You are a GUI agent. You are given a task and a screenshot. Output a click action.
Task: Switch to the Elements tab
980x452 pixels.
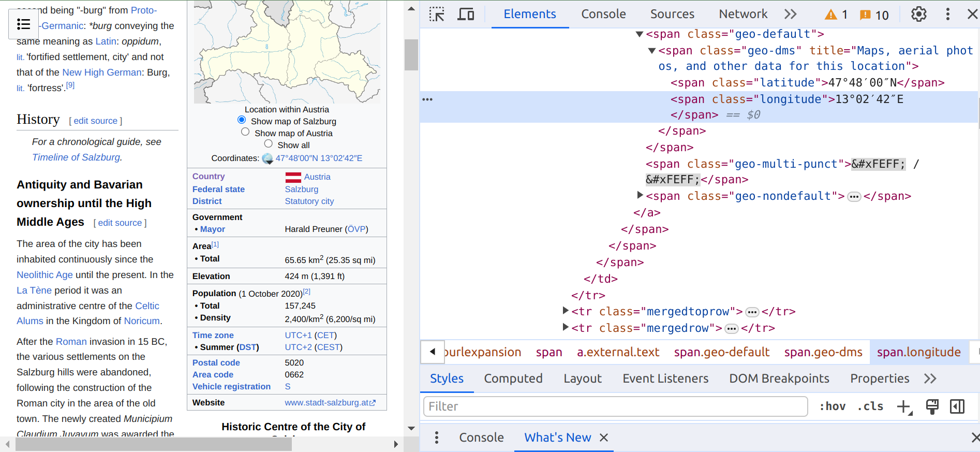click(530, 14)
